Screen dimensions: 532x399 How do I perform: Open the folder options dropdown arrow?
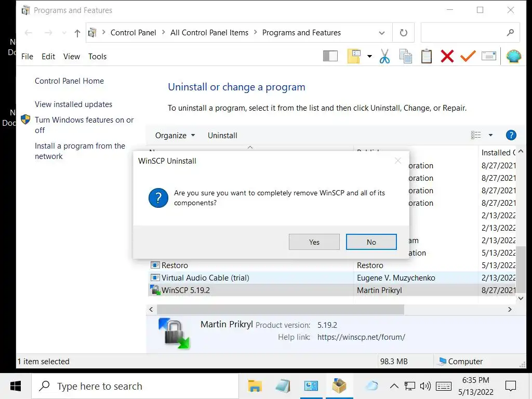[x=369, y=56]
